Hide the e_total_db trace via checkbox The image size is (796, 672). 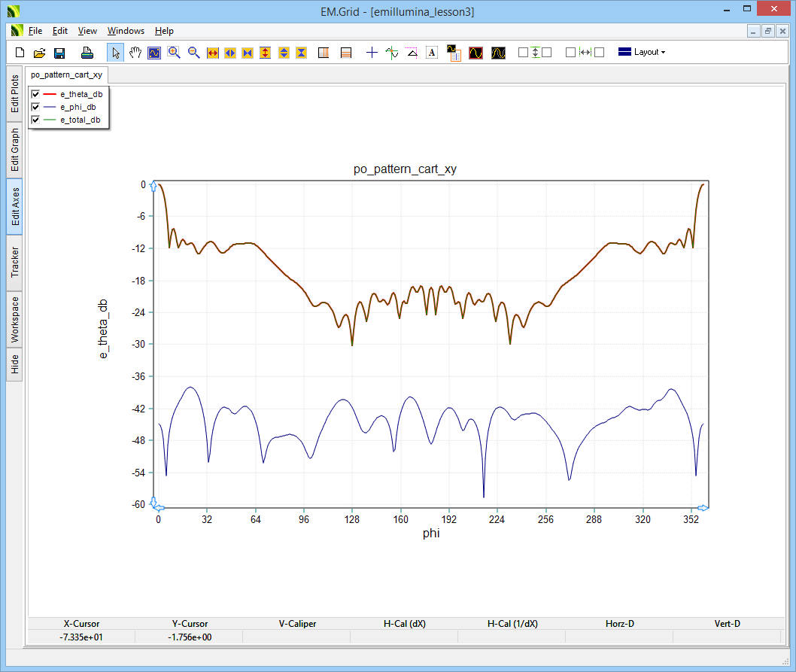pyautogui.click(x=35, y=120)
